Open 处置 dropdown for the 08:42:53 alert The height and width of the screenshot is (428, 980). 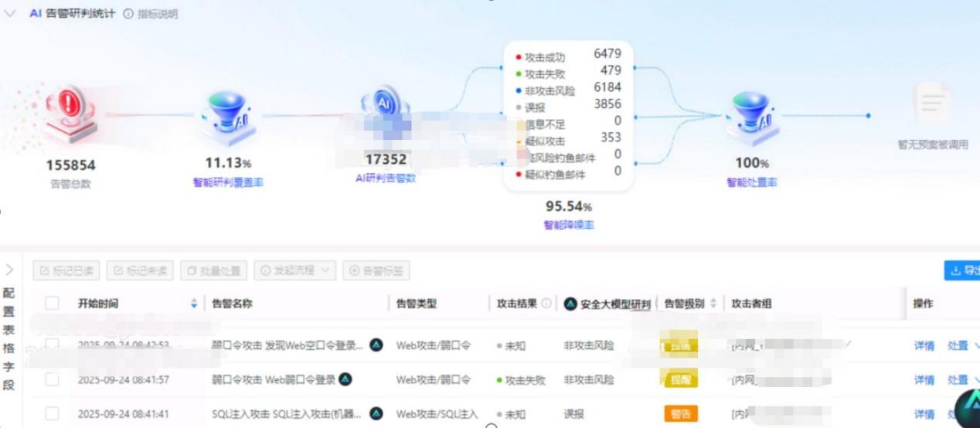964,345
